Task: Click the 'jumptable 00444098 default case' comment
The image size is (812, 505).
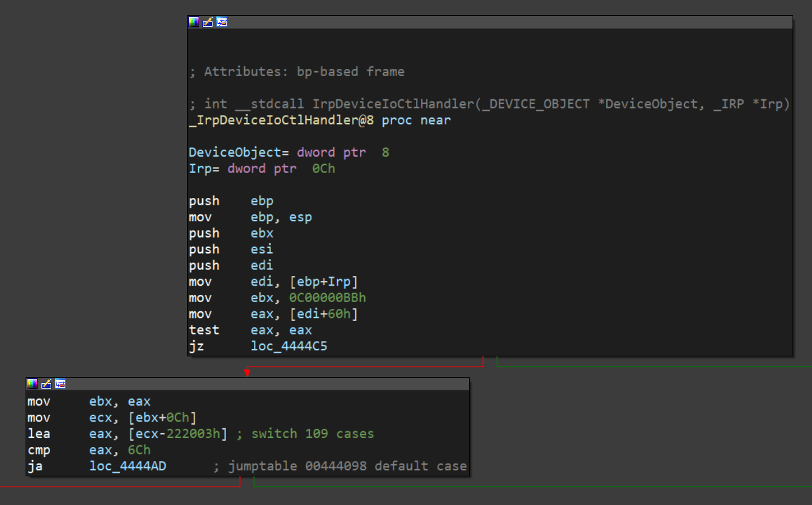Action: click(x=348, y=466)
